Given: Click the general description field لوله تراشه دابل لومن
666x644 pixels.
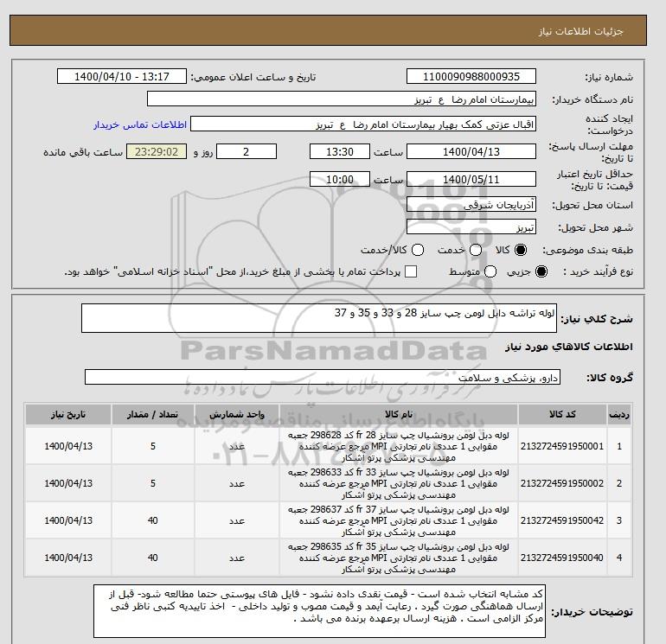Looking at the screenshot, I should click(x=319, y=318).
